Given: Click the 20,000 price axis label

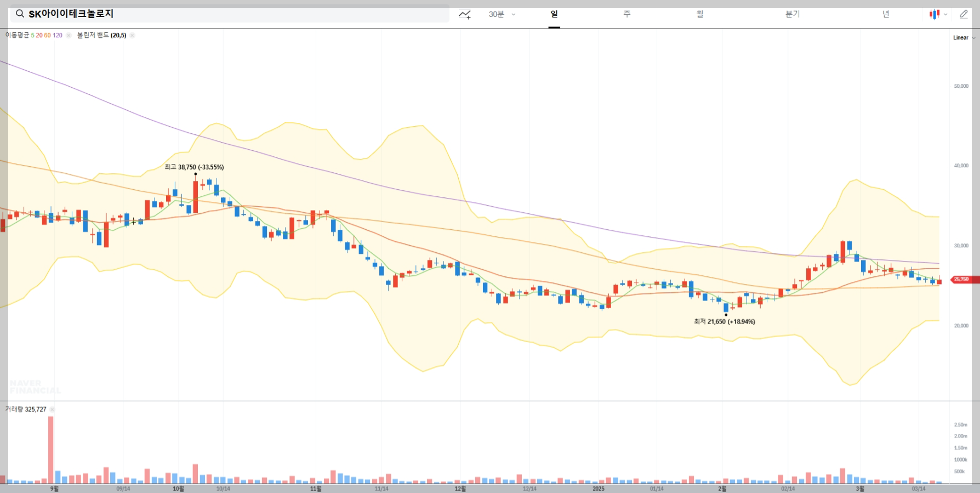Looking at the screenshot, I should click(961, 326).
